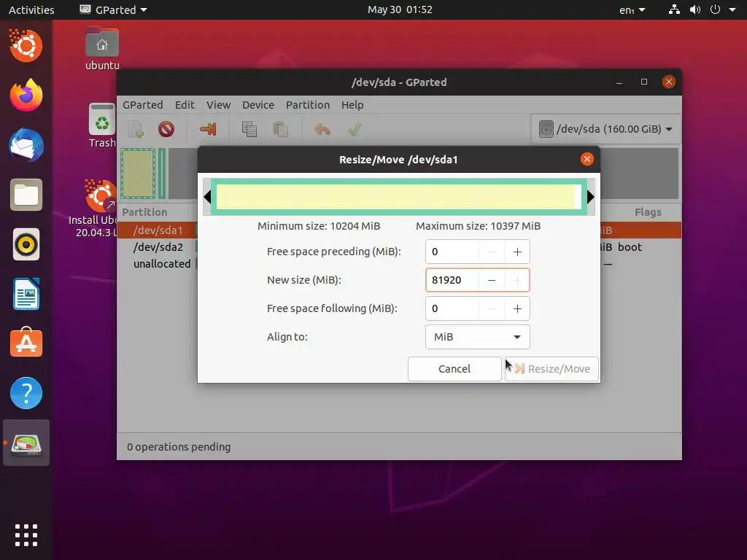This screenshot has height=560, width=747.
Task: Click the Free space preceding field
Action: 452,252
